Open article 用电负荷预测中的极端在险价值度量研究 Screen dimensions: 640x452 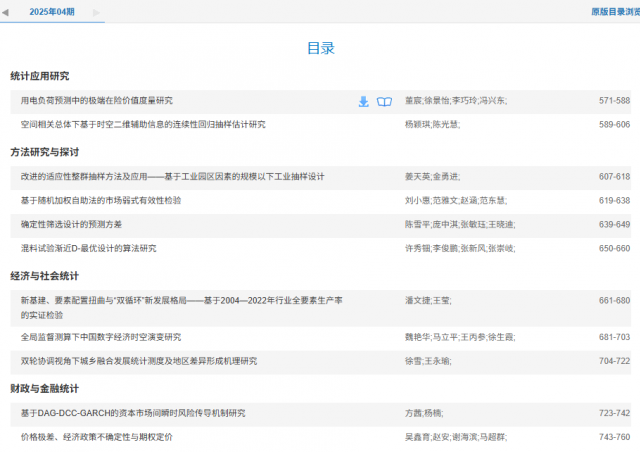97,101
